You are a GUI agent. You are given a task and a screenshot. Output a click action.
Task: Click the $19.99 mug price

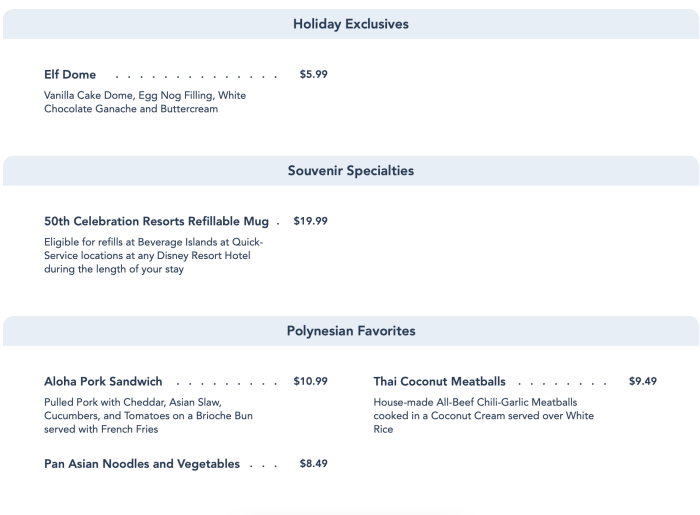coord(310,221)
